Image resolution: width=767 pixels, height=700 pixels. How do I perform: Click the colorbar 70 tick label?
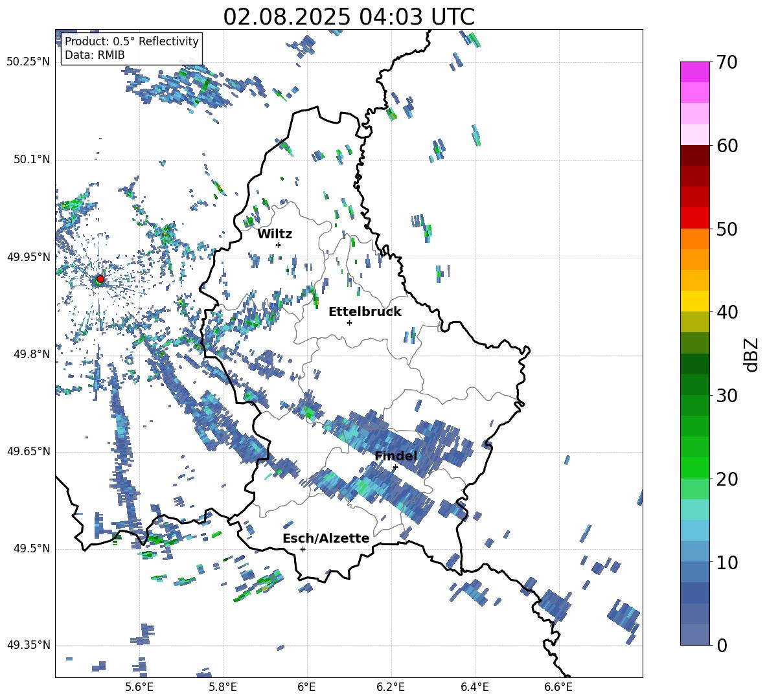[x=727, y=62]
